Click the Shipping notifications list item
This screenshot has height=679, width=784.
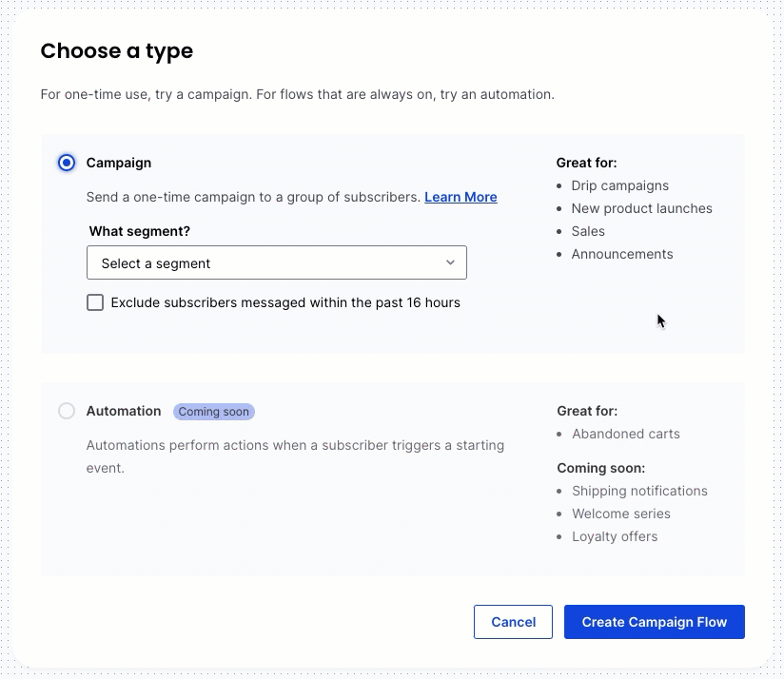click(639, 491)
